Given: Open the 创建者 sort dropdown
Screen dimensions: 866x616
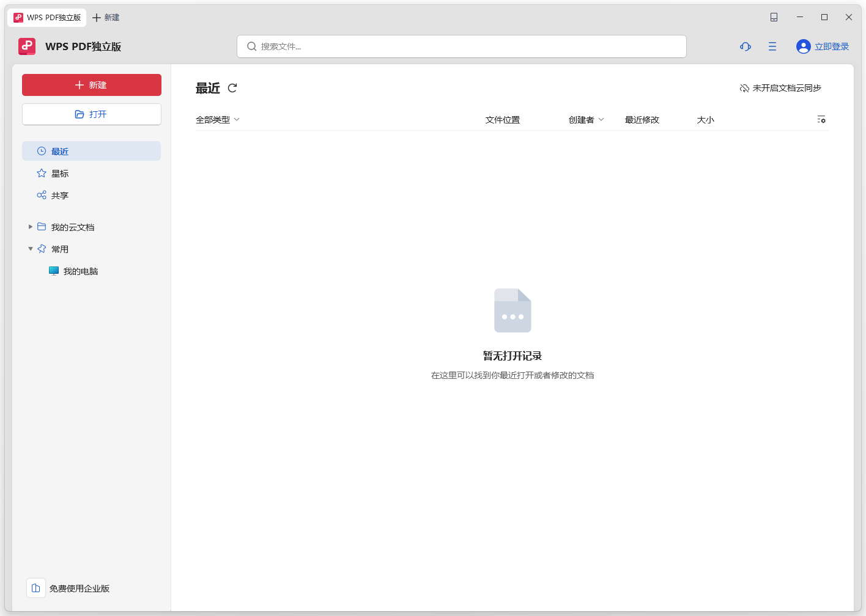Looking at the screenshot, I should [586, 119].
